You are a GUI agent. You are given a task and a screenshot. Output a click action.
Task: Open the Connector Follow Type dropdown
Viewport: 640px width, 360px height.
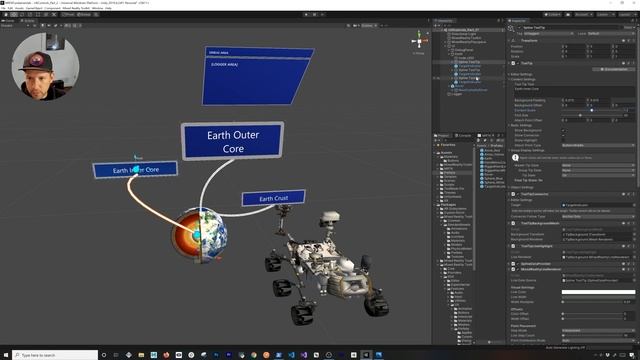click(x=598, y=216)
